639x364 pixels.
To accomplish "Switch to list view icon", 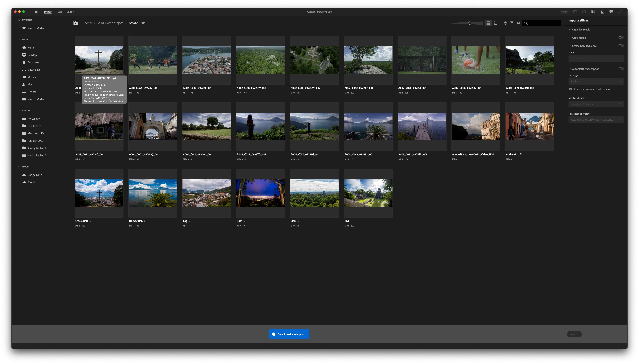I will click(x=495, y=23).
